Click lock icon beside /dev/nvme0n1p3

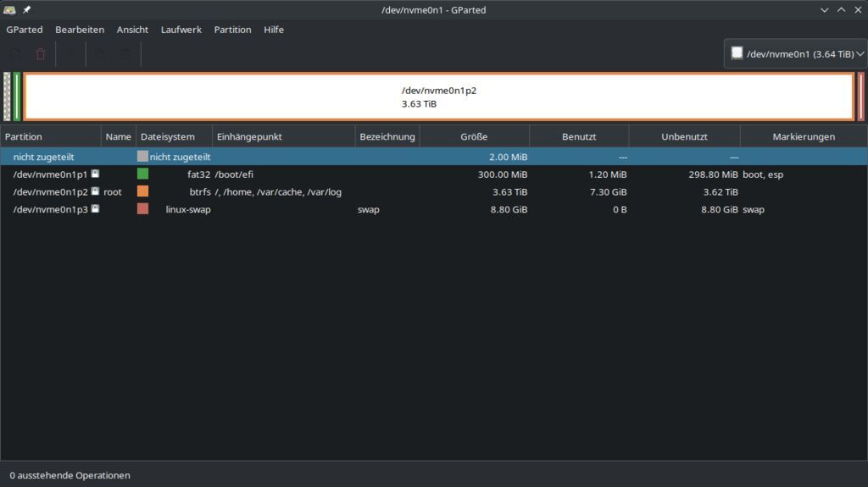point(95,209)
